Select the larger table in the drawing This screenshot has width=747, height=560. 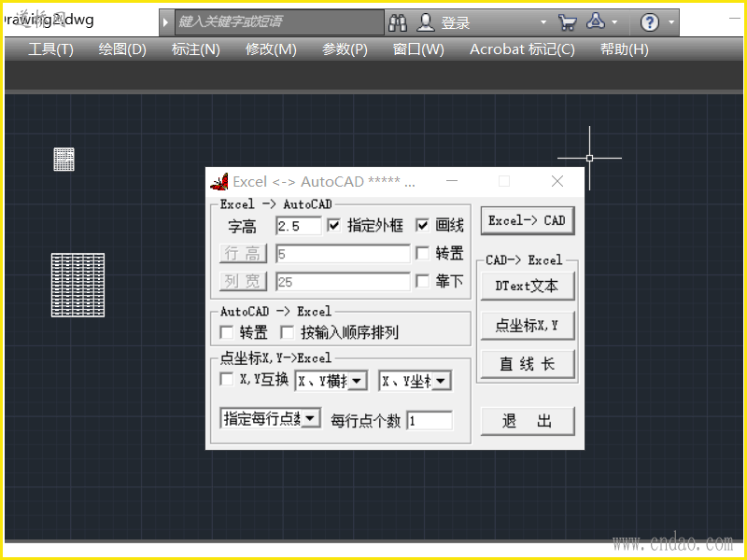(x=78, y=286)
